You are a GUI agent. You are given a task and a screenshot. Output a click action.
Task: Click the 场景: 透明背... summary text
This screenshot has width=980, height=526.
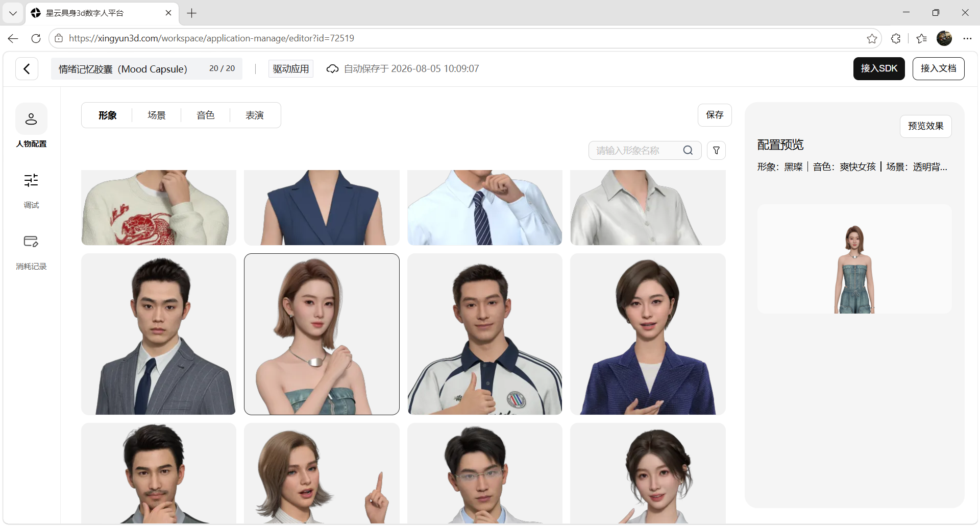917,167
